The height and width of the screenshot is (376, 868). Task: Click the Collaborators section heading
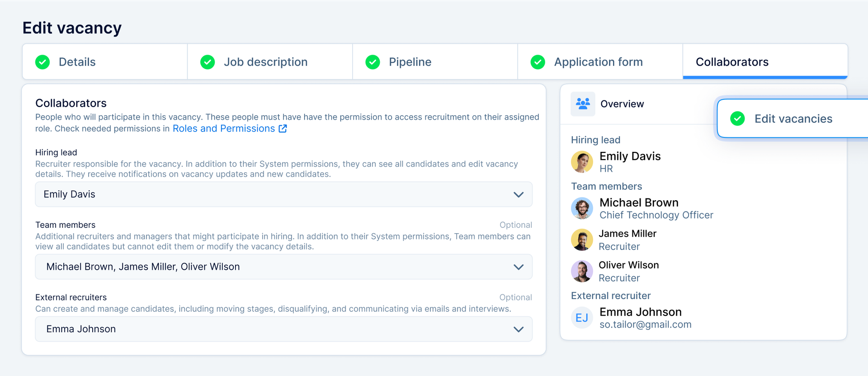(71, 103)
